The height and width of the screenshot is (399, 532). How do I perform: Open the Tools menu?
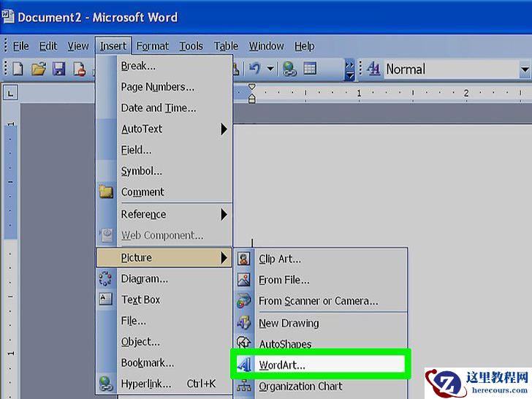click(x=191, y=46)
